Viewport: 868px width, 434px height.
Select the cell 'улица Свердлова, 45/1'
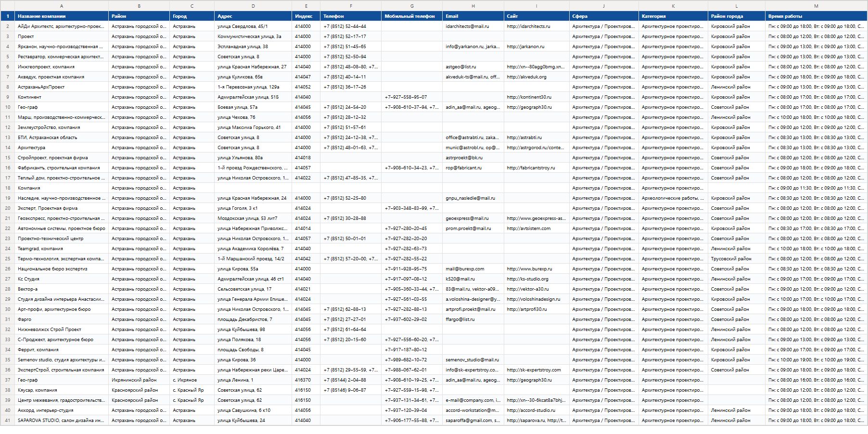click(253, 26)
